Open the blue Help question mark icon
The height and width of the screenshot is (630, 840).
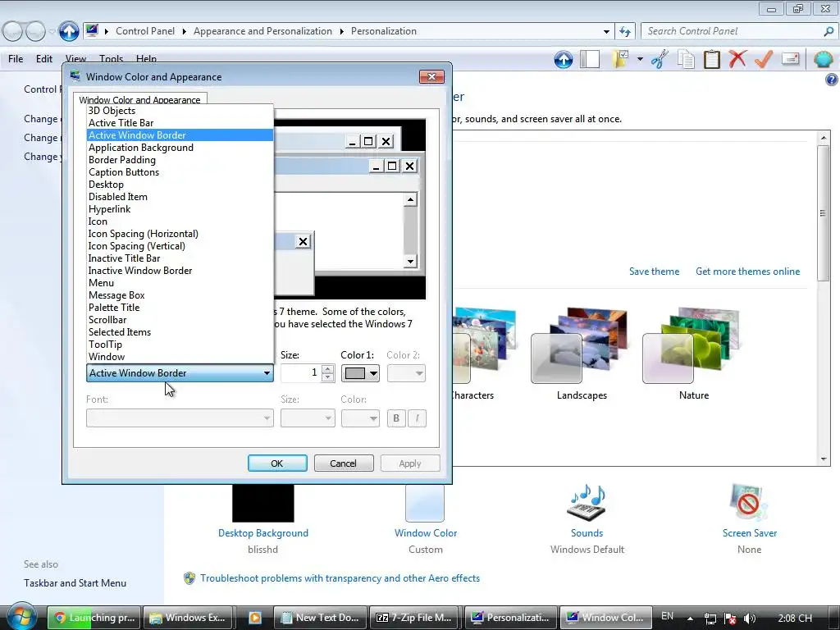831,80
